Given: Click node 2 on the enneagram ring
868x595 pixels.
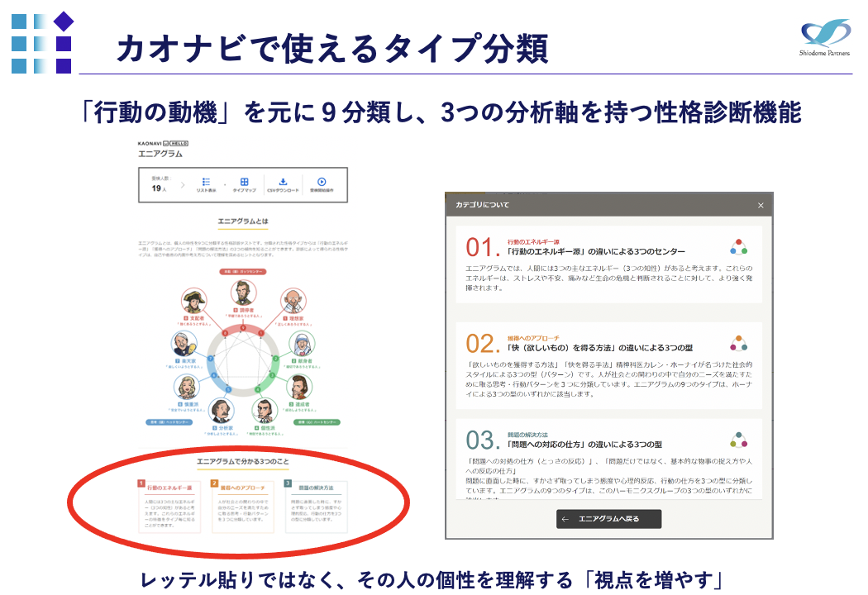Looking at the screenshot, I should tap(275, 358).
